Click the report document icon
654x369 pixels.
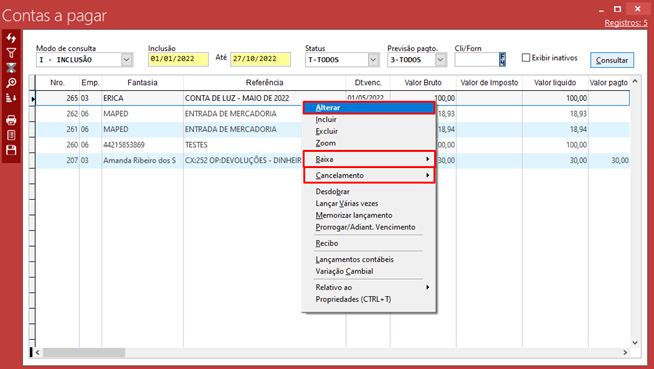[11, 135]
